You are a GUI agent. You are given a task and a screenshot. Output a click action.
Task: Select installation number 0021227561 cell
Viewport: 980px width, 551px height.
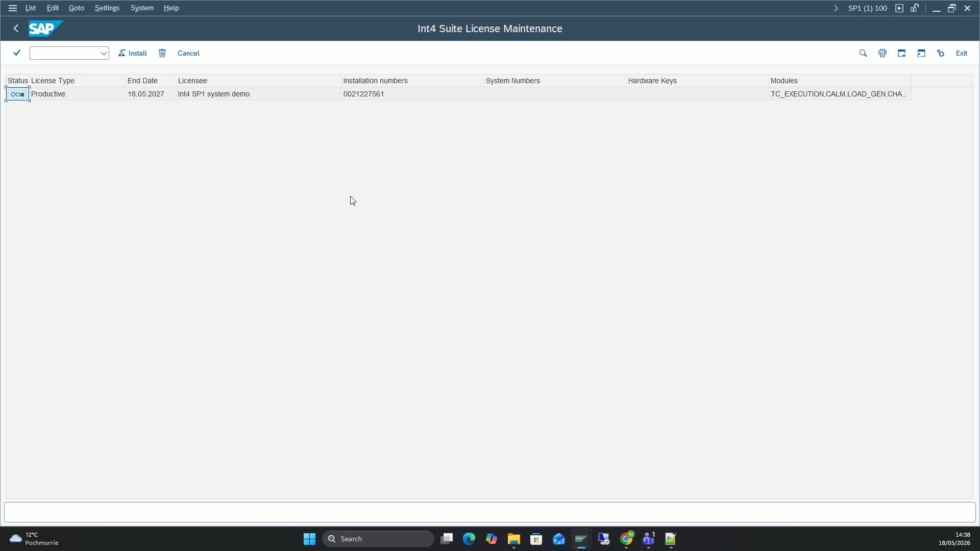(x=412, y=94)
